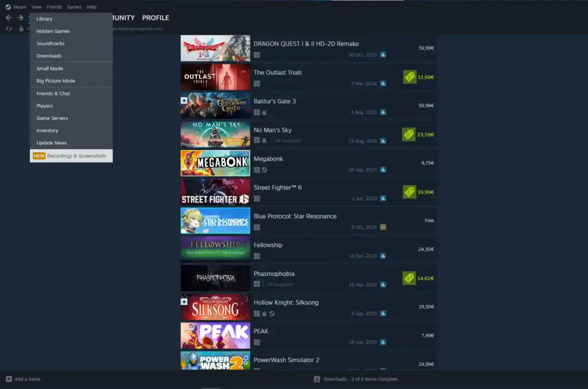Screen dimensions: 588x389
Task: Click the green discount tag on The Outlast Trials
Action: tap(409, 78)
